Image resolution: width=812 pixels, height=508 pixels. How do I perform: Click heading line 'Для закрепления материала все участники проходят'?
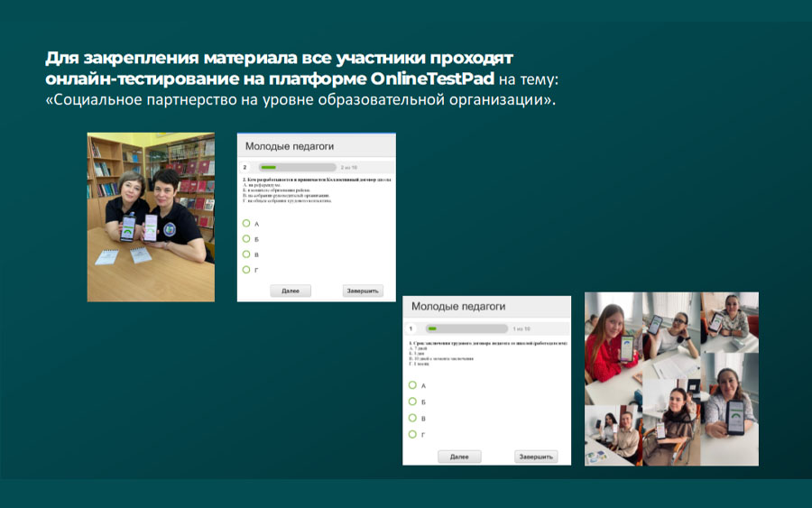pos(279,58)
